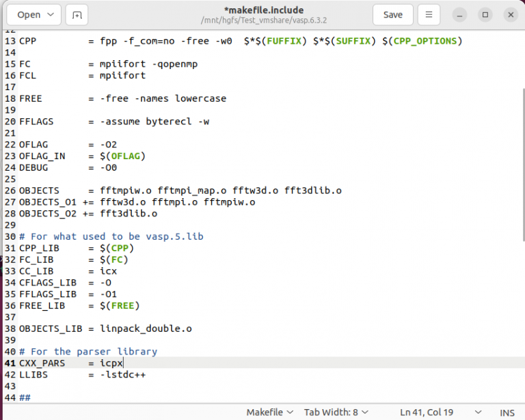Open the Makefile language selector
This screenshot has width=525, height=420.
(x=270, y=412)
